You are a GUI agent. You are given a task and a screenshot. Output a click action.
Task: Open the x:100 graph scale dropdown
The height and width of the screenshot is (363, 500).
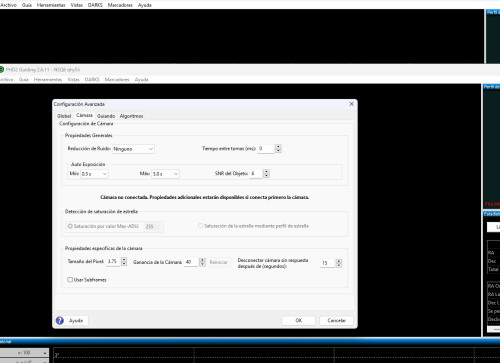pyautogui.click(x=24, y=352)
